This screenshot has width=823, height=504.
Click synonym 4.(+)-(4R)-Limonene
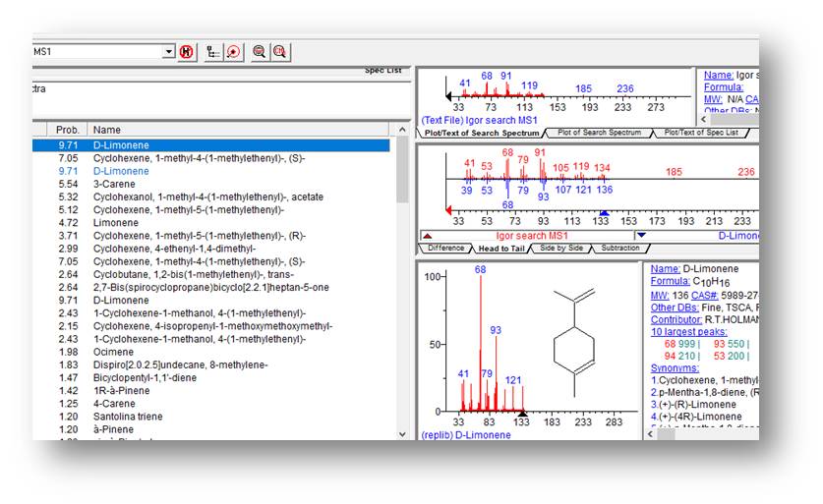pos(696,417)
